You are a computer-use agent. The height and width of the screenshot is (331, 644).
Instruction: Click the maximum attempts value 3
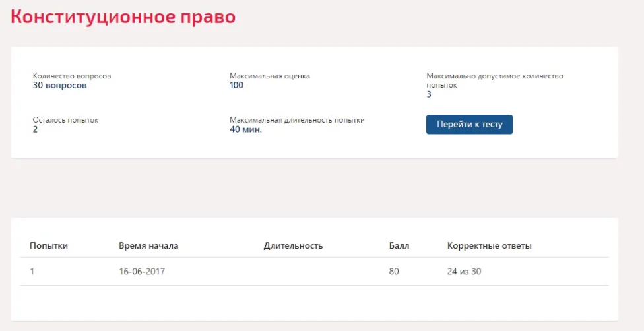point(429,94)
